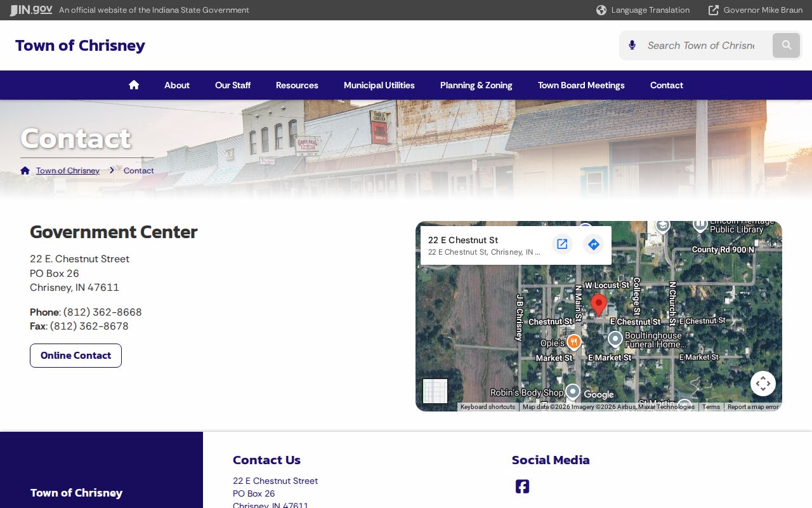This screenshot has height=508, width=812.
Task: Click the 22 E Chestnut St map card title
Action: (x=463, y=240)
